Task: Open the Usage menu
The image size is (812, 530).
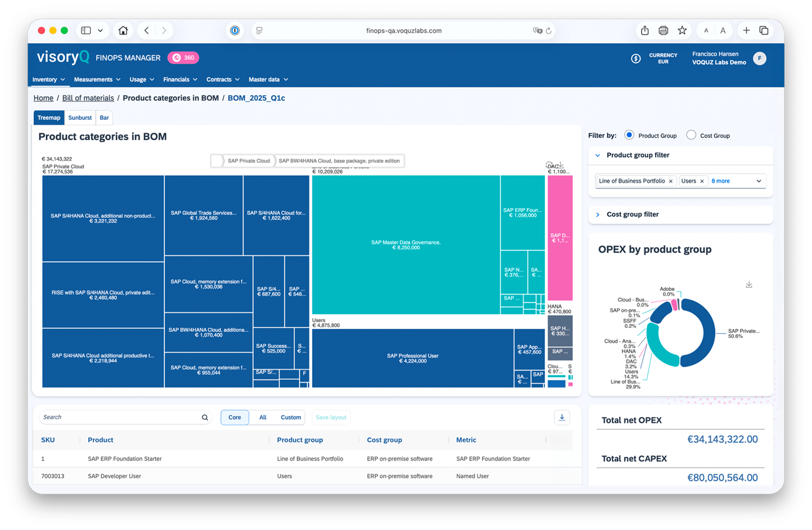Action: (x=142, y=79)
